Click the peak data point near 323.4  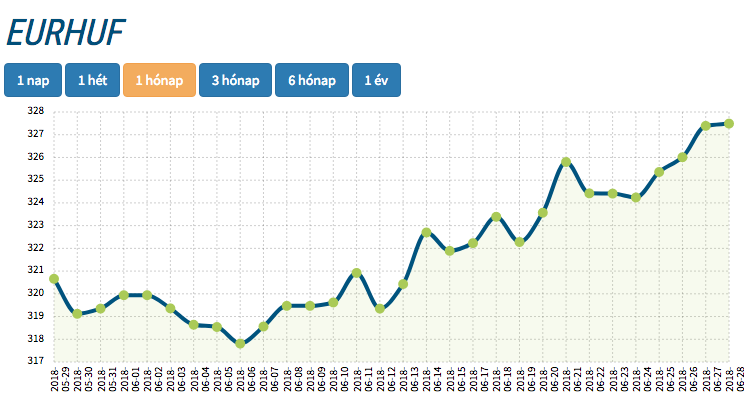[x=496, y=217]
